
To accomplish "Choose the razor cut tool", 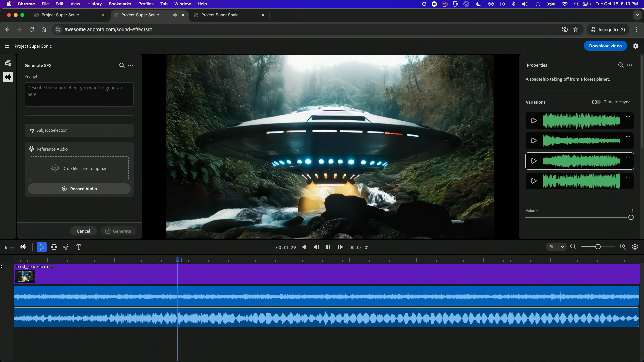I will click(x=66, y=247).
